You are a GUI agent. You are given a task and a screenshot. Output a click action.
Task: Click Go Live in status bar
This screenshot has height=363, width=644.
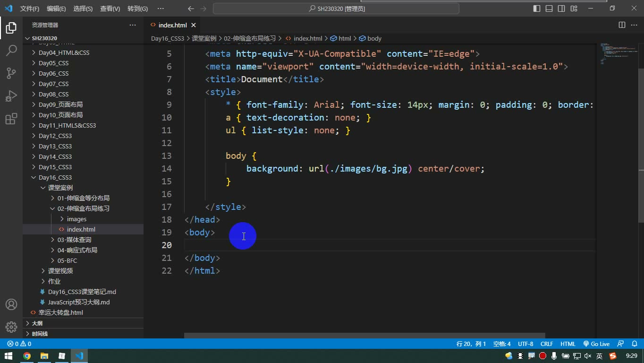(596, 344)
